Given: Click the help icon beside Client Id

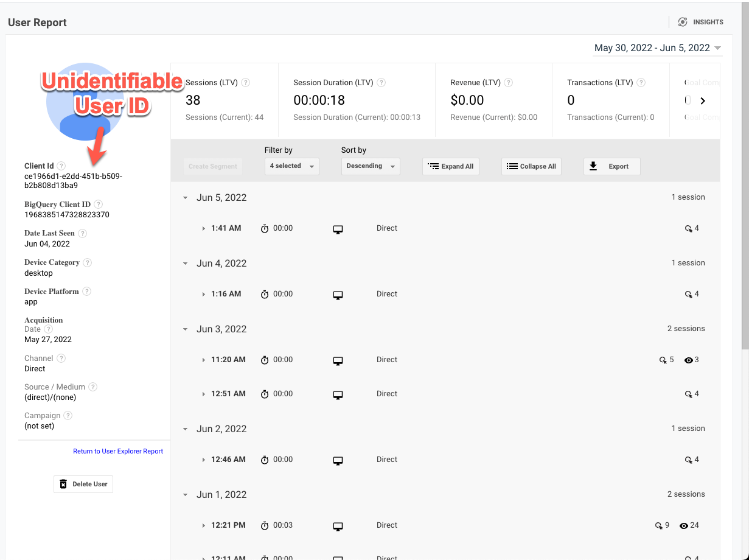Looking at the screenshot, I should pyautogui.click(x=61, y=166).
